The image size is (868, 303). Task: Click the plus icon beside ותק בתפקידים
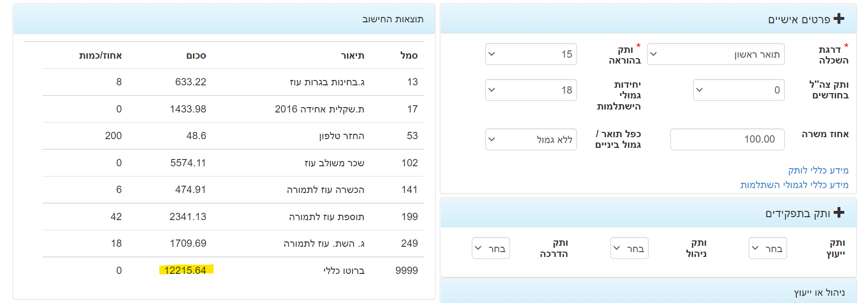[839, 213]
